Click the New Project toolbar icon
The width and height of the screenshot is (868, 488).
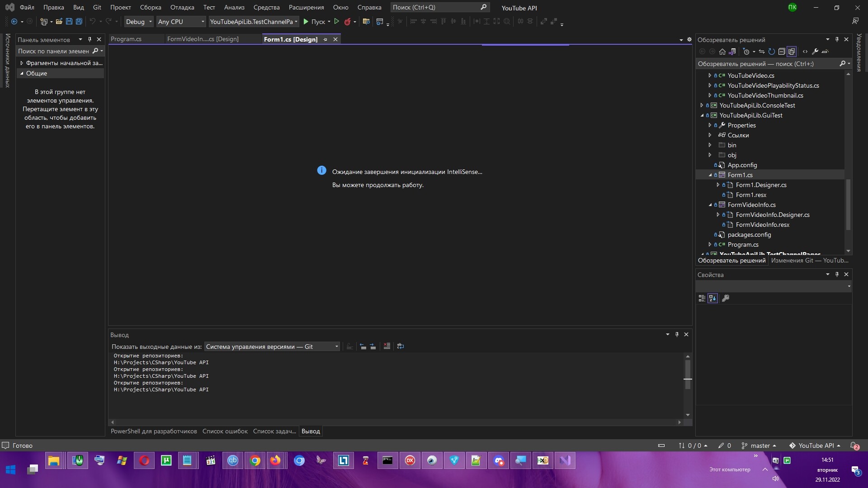[44, 21]
